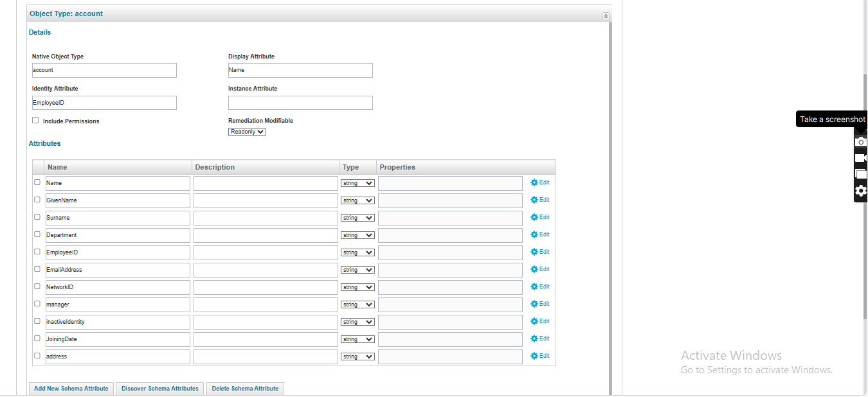
Task: Click the Description field for Name
Action: 266,183
